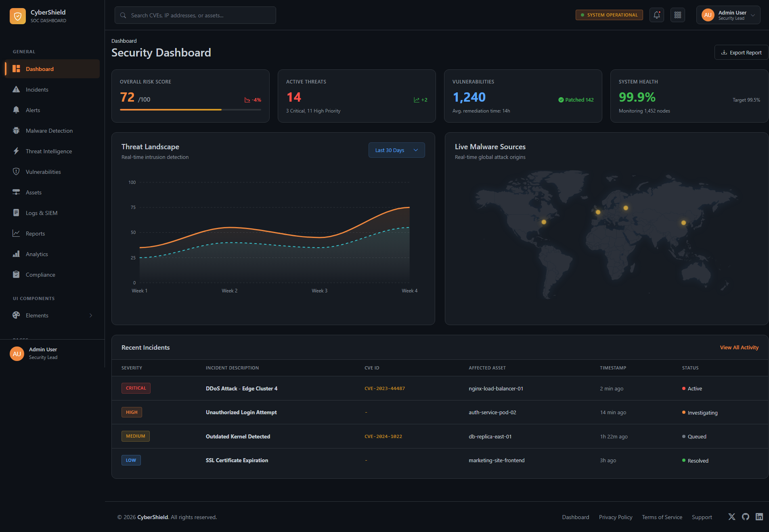Click the Threat Intelligence lightning icon
This screenshot has height=532, width=769.
click(x=16, y=151)
